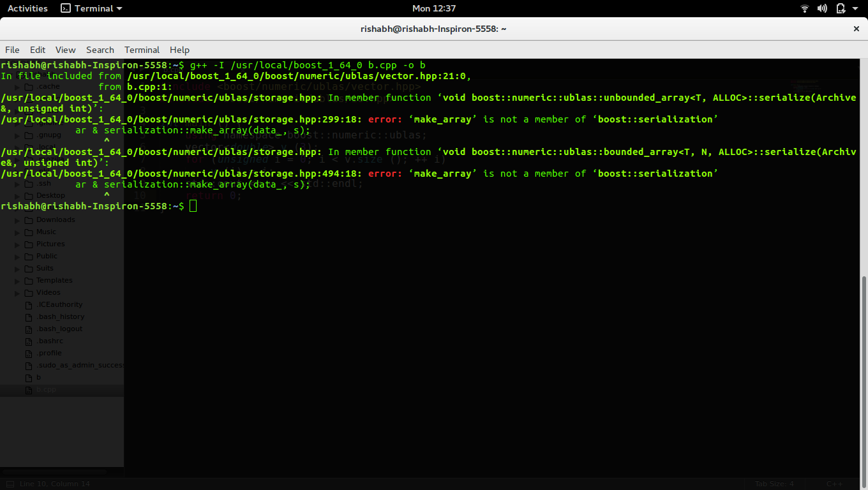Open the File menu
The height and width of the screenshot is (490, 868).
(x=12, y=50)
